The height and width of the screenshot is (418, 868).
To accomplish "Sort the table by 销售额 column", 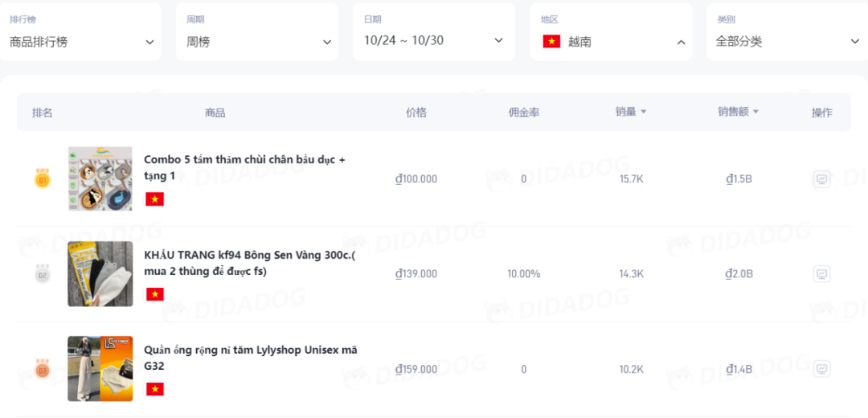I will (x=738, y=112).
